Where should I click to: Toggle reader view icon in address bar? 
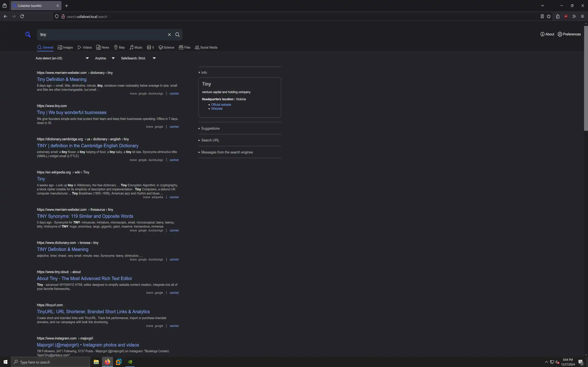tap(542, 17)
